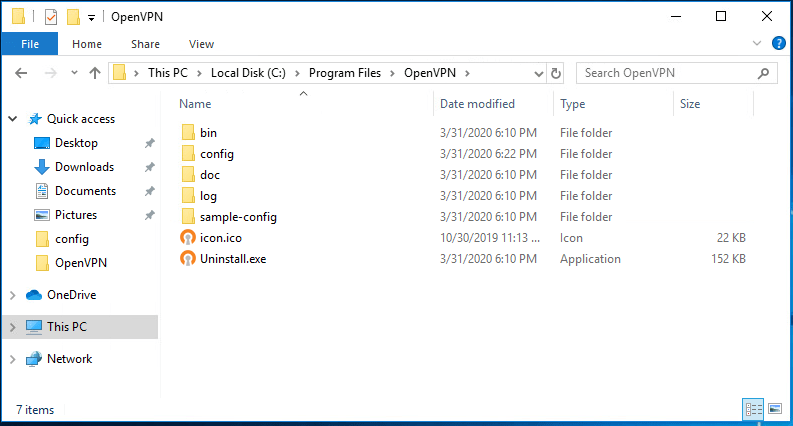Select the bin folder icon
The image size is (793, 426).
[188, 133]
